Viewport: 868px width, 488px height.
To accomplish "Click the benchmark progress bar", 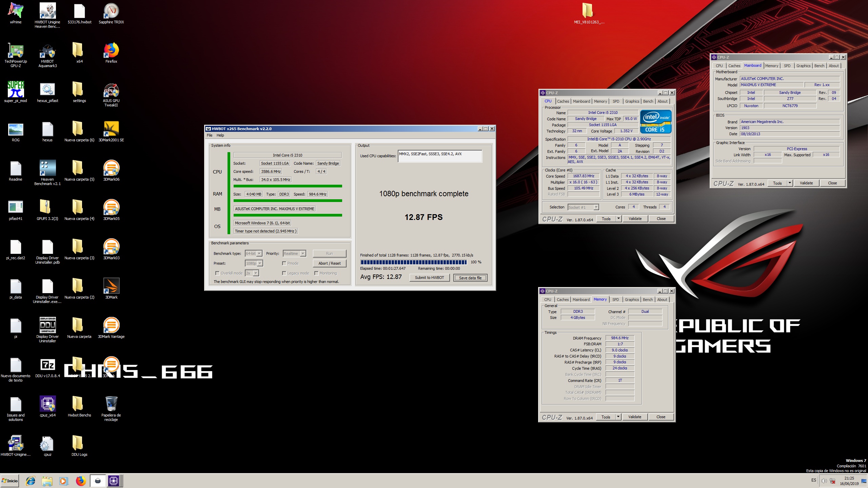I will [x=414, y=262].
